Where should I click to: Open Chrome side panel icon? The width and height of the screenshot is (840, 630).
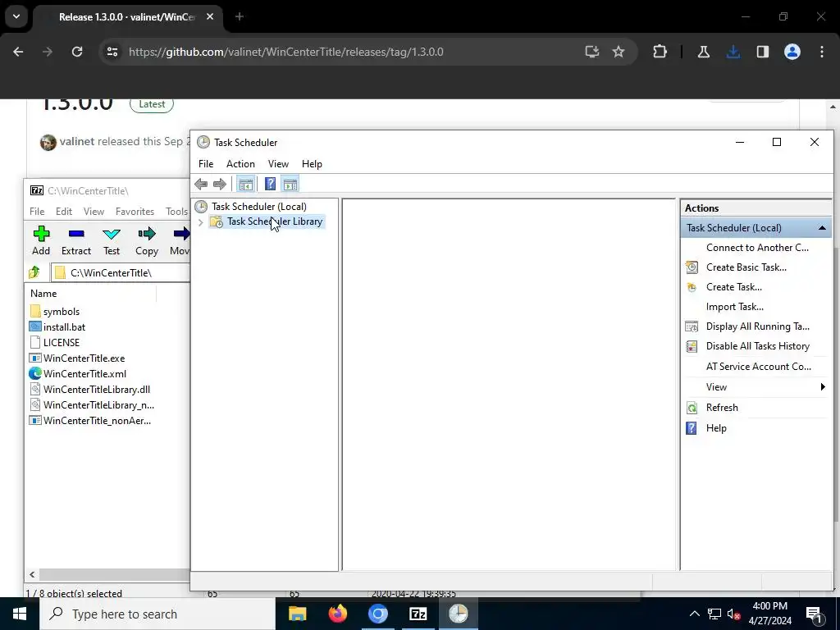pos(763,52)
